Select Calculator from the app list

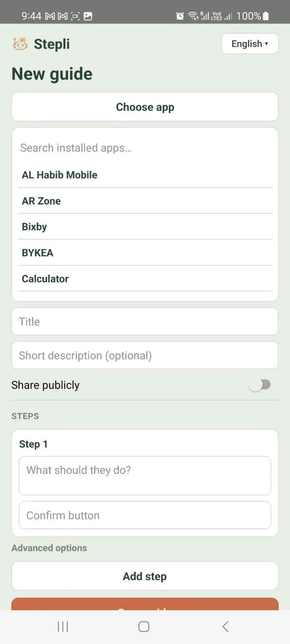(145, 279)
